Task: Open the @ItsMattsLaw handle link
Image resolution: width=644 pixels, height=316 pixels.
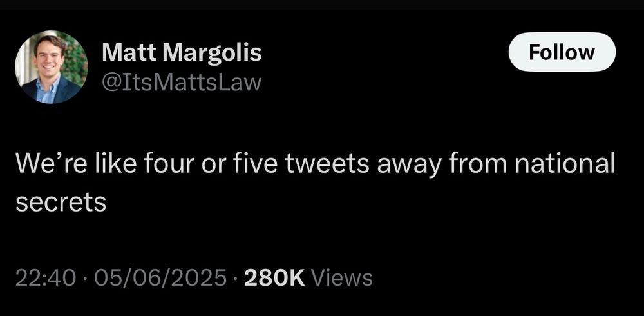Action: pyautogui.click(x=182, y=83)
